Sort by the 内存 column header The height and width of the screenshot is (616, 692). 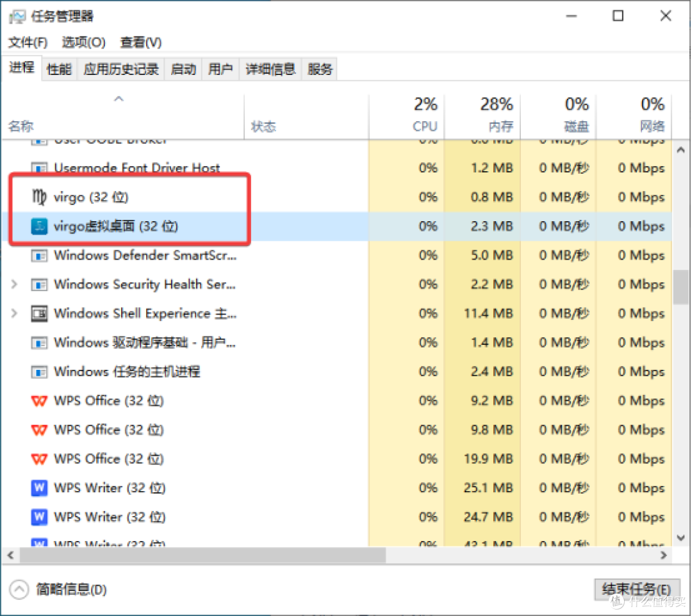pos(482,116)
